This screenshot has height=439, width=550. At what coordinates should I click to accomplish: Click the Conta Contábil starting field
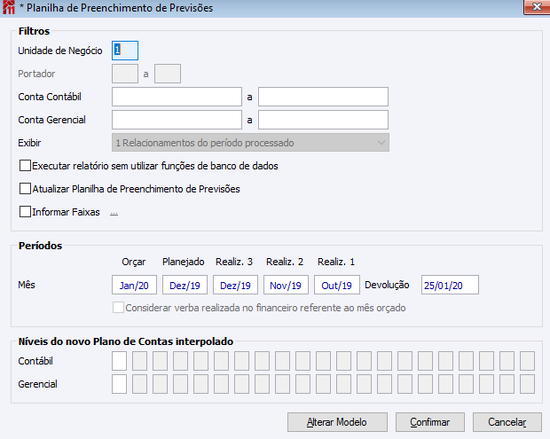177,97
